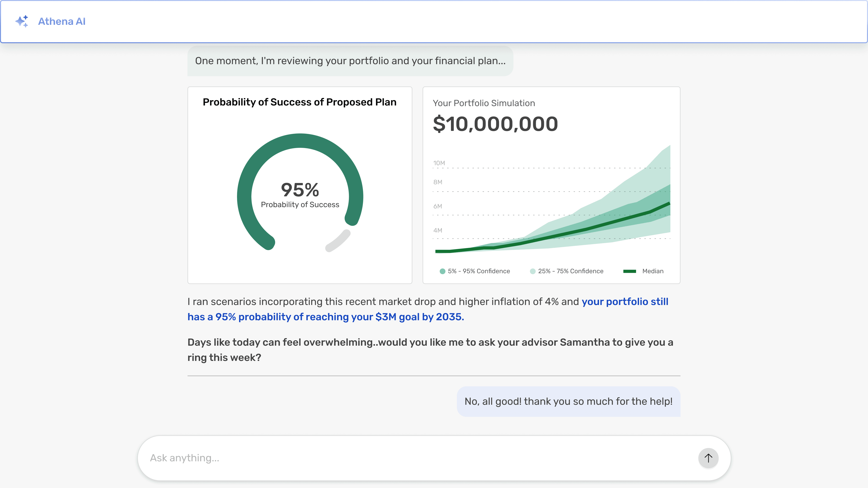This screenshot has width=868, height=488.
Task: Click the Athena AI header title
Action: (62, 21)
